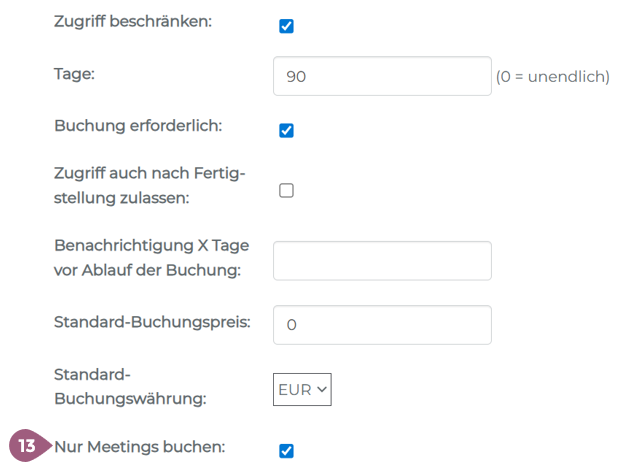Click the chevron arrow in currency selector
621x476 pixels.
[322, 389]
